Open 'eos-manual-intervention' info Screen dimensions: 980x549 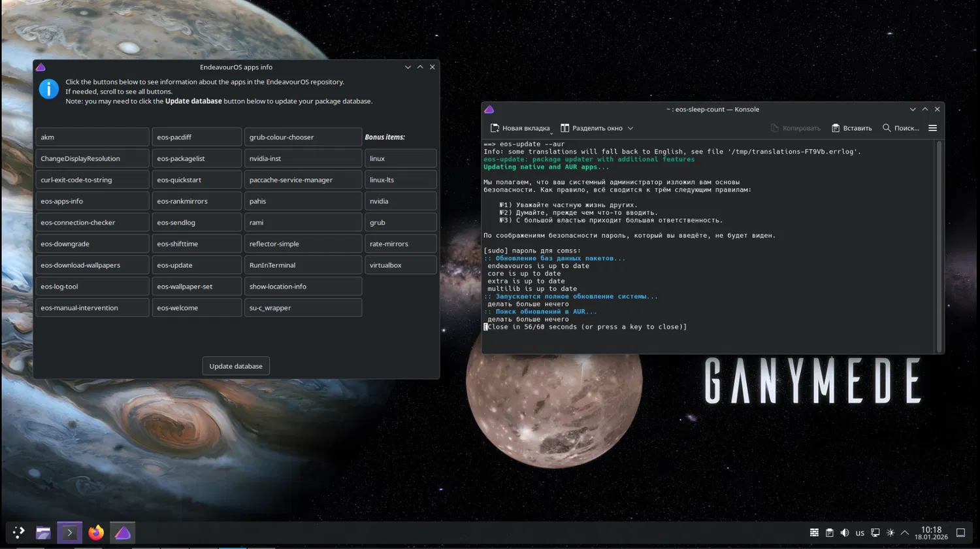click(x=93, y=308)
